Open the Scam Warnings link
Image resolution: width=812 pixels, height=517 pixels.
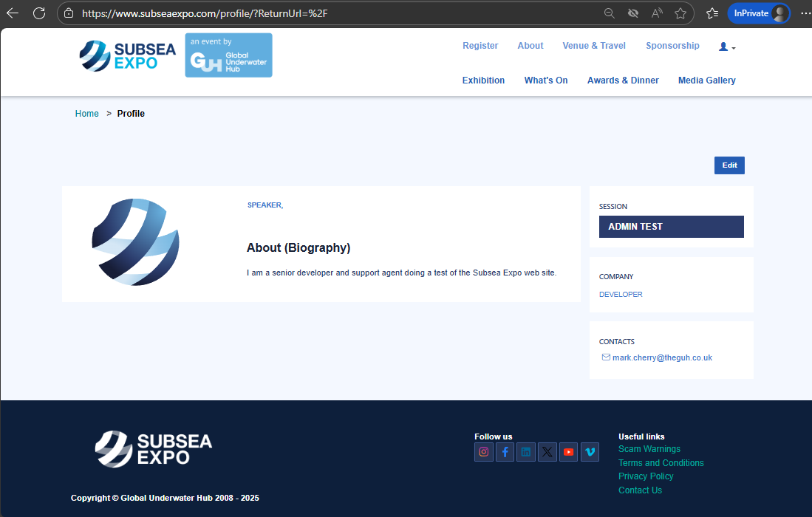pos(649,449)
